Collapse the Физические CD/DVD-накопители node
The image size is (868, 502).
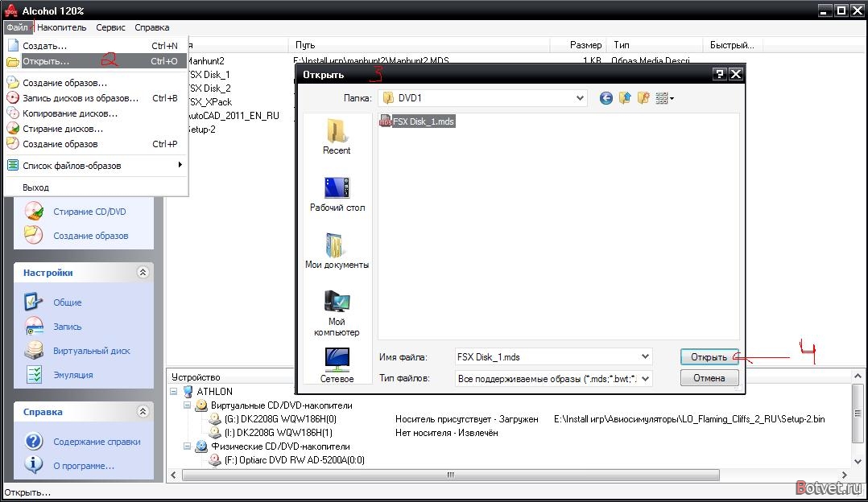[x=187, y=446]
